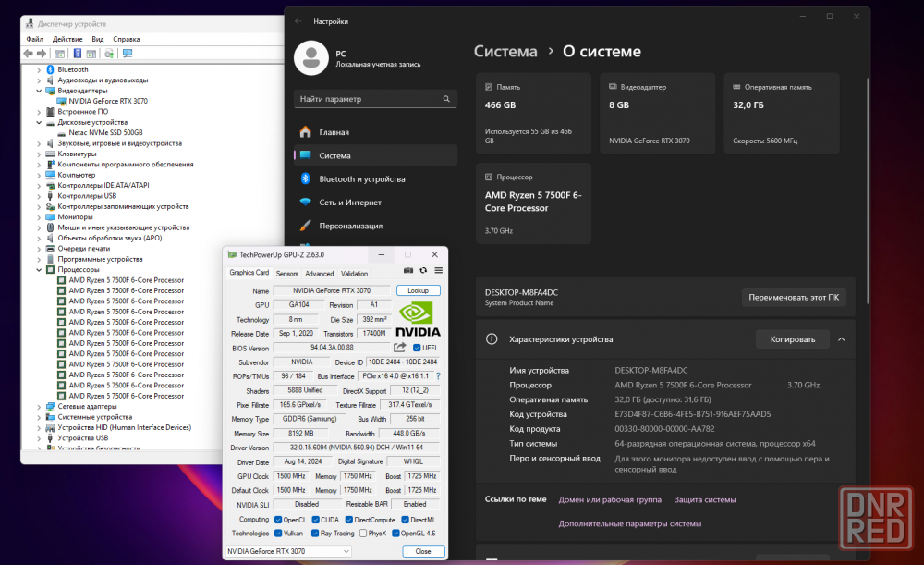The image size is (924, 565).
Task: Click Видеоадаптер card in Settings
Action: pos(657,114)
